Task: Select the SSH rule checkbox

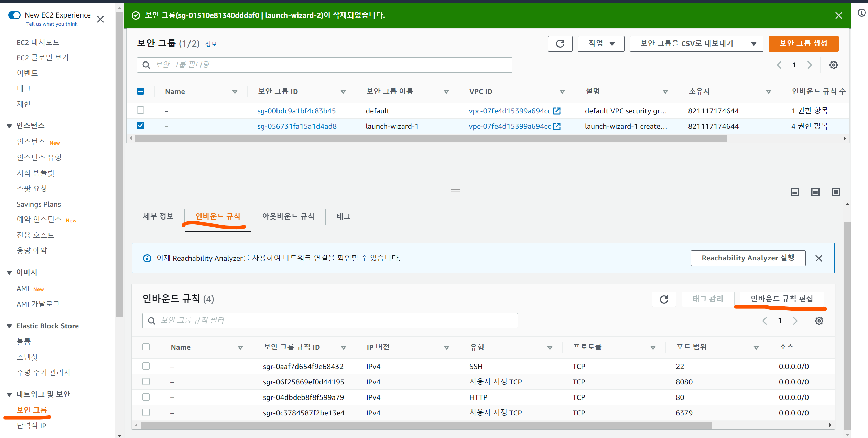Action: click(x=146, y=366)
